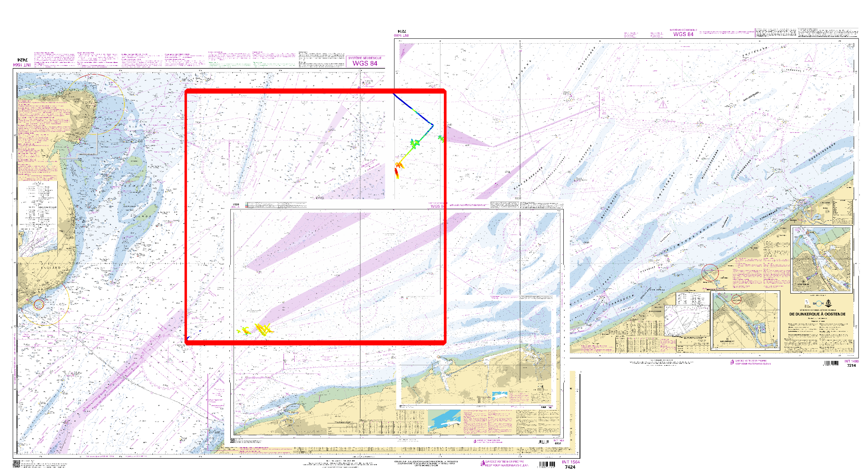Click the barcode beside INT 1564 7424
This screenshot has height=473, width=868.
click(x=547, y=464)
